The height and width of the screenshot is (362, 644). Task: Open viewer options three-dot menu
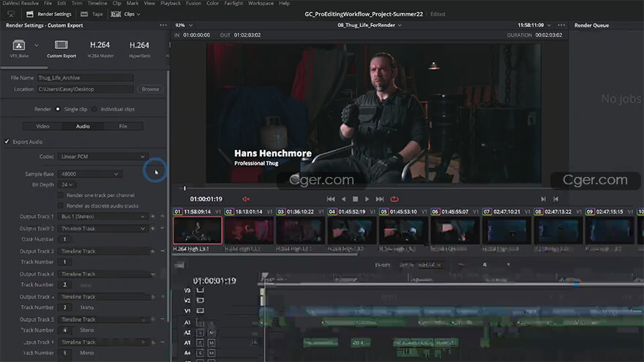click(x=561, y=25)
